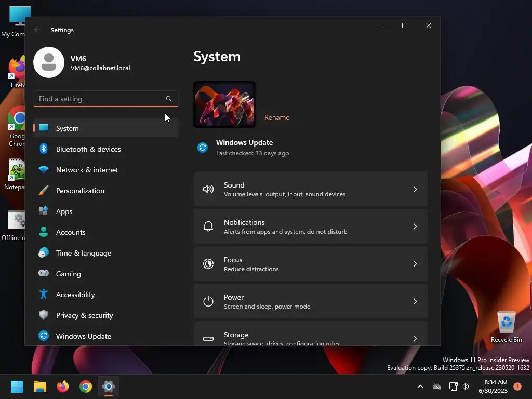Click Windows Update last checked status
The height and width of the screenshot is (399, 532).
tap(252, 153)
